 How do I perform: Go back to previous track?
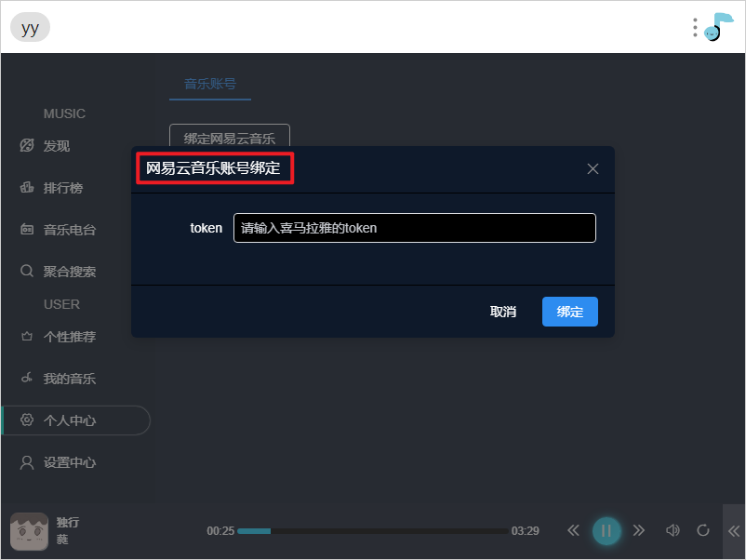pos(573,530)
